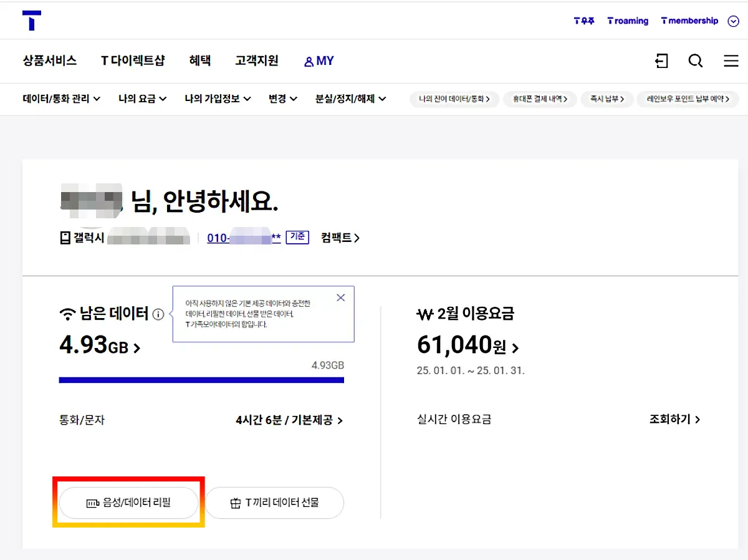Open the 고객지원 menu
The height and width of the screenshot is (560, 748).
(257, 60)
